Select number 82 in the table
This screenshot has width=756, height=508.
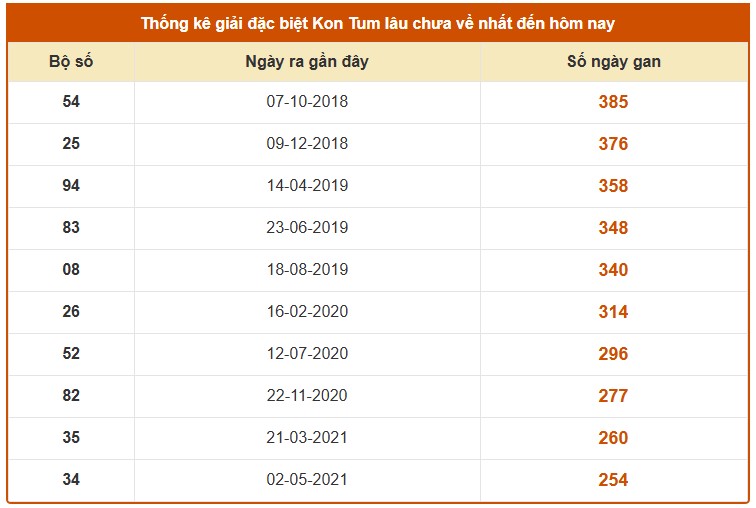point(71,396)
